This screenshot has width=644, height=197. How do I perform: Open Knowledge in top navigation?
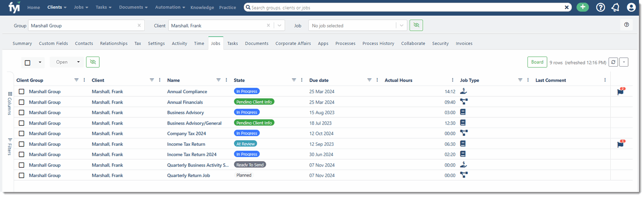(202, 7)
